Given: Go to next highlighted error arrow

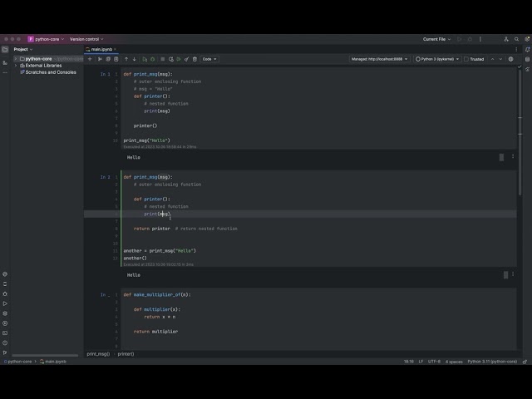Looking at the screenshot, I should (x=500, y=59).
